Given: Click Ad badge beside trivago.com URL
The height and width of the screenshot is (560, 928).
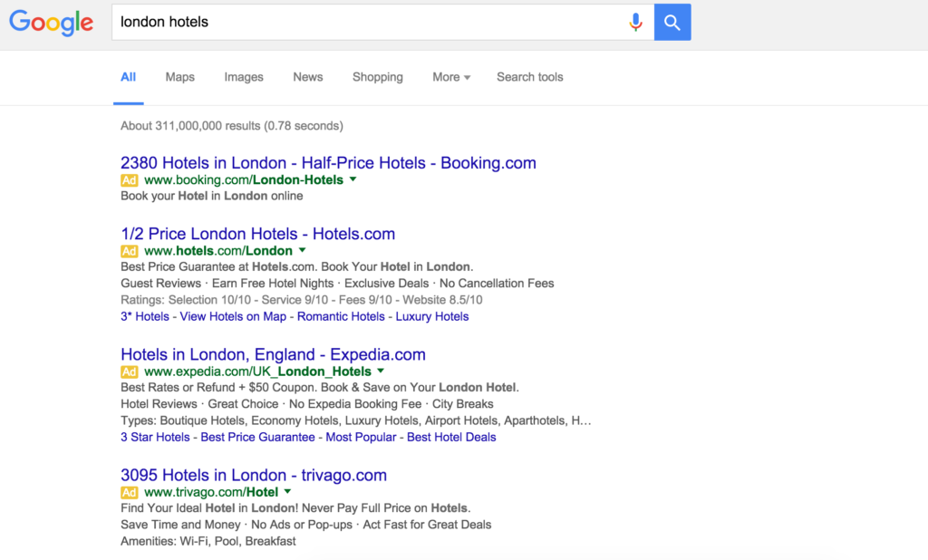Looking at the screenshot, I should coord(129,493).
